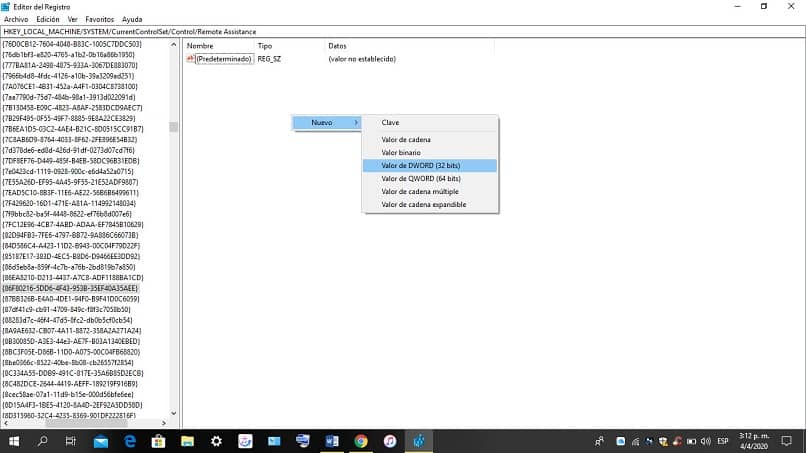Switch input language via ESP indicator
The image size is (806, 453).
pos(723,441)
